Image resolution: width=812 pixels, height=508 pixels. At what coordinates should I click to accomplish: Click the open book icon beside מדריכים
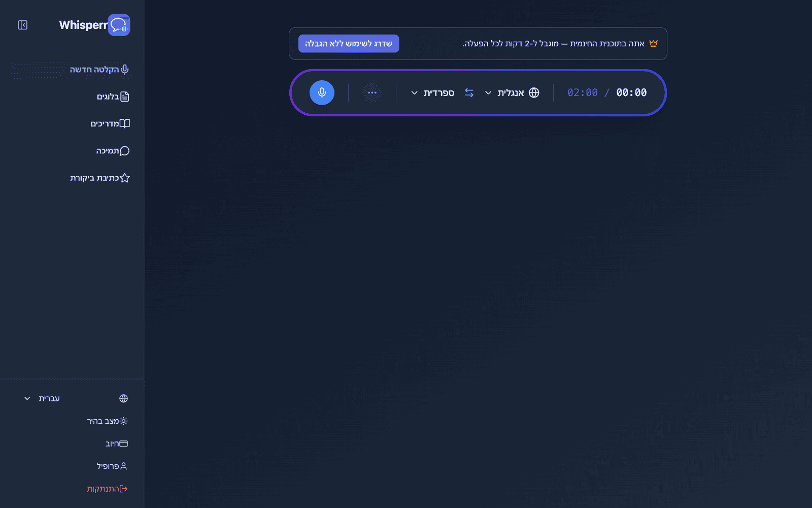coord(125,123)
